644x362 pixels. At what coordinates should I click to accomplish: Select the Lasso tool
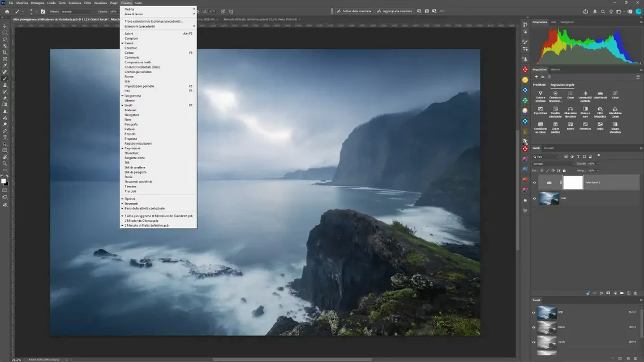coord(5,40)
